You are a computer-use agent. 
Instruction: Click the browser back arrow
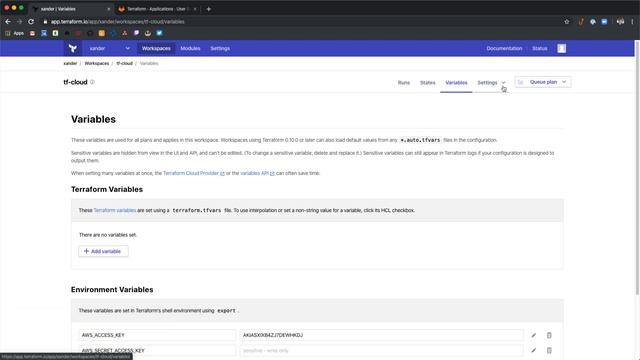coord(8,22)
